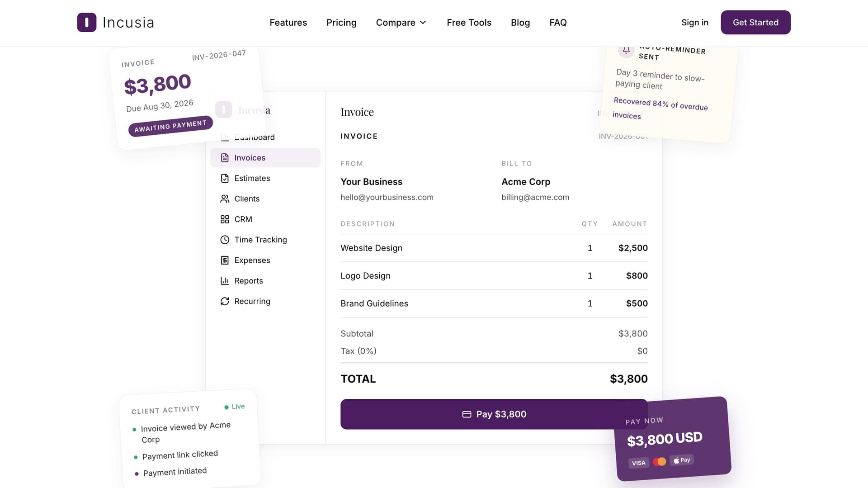Click the Your Business sender name
This screenshot has height=488, width=868.
(371, 182)
